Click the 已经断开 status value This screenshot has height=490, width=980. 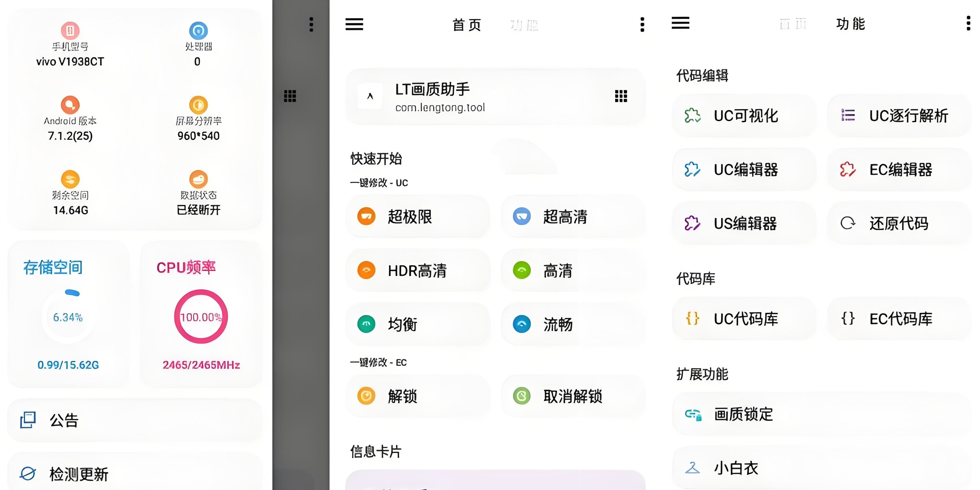(198, 210)
